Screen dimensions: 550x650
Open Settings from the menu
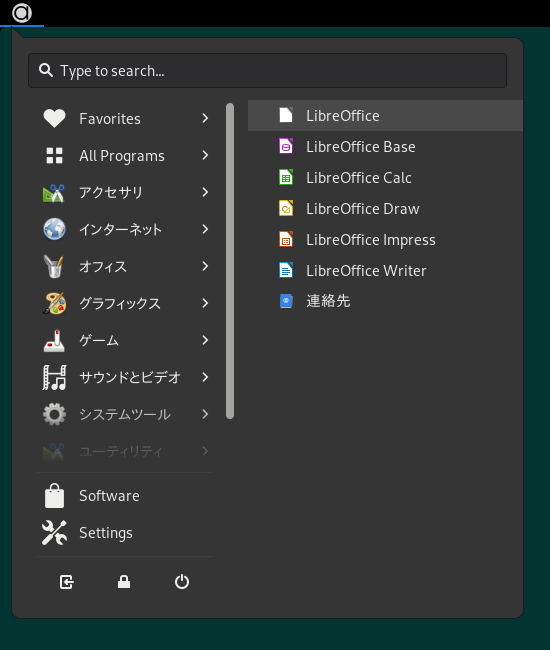pos(125,533)
